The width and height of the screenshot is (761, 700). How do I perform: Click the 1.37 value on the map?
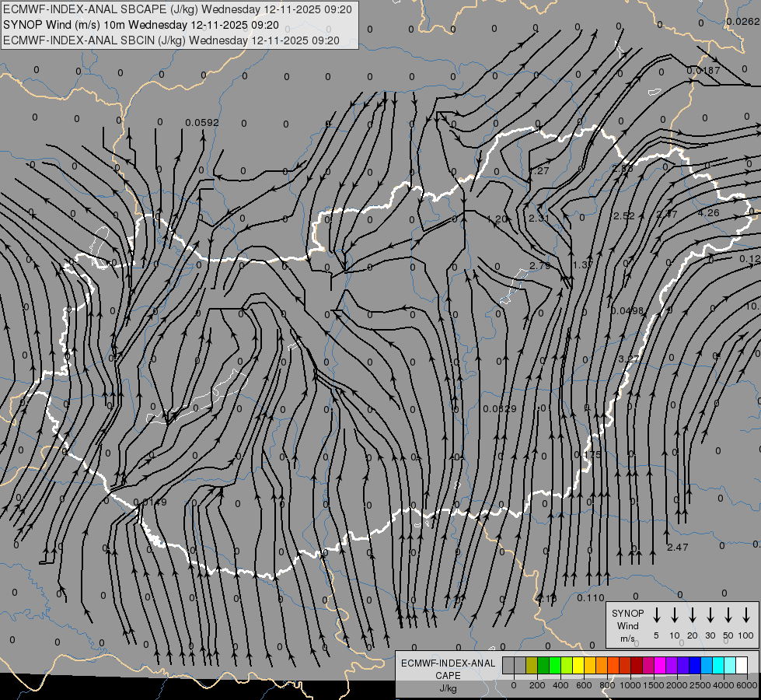[x=583, y=264]
